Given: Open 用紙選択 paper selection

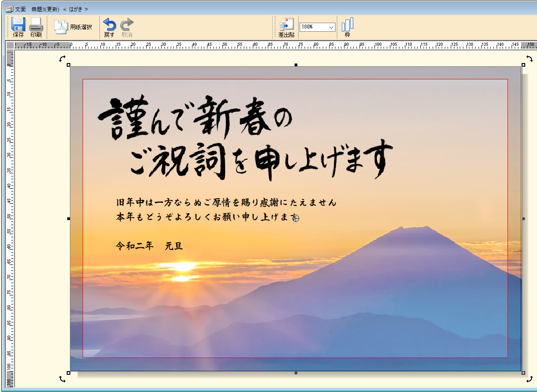Looking at the screenshot, I should 73,27.
